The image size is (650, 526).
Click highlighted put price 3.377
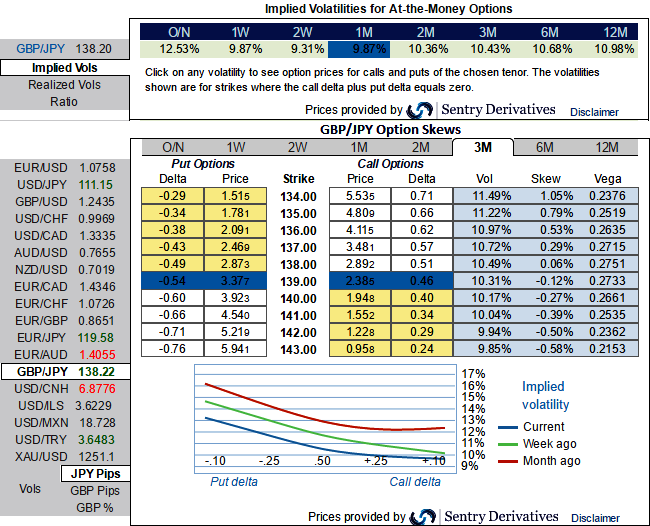click(235, 281)
